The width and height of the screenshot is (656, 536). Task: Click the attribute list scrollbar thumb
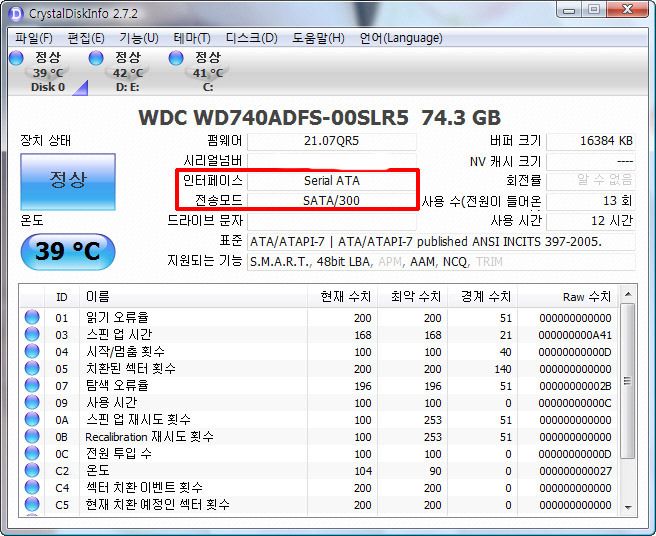[x=628, y=381]
